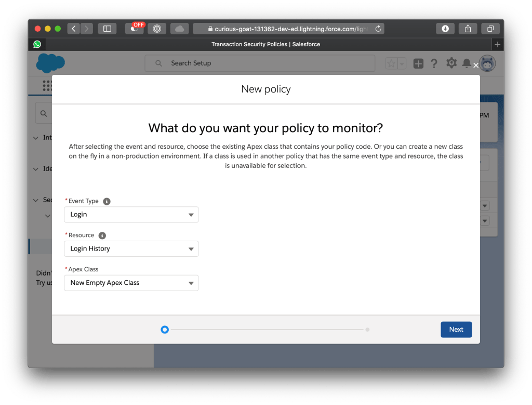Image resolution: width=532 pixels, height=405 pixels.
Task: Open a new Safari tab with plus
Action: click(497, 44)
